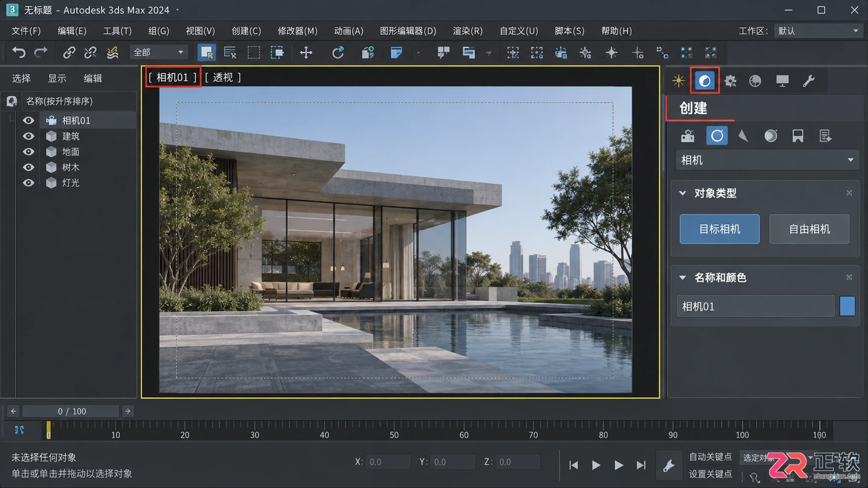This screenshot has height=488, width=868.
Task: Click the 设置关键点 button
Action: pyautogui.click(x=711, y=474)
